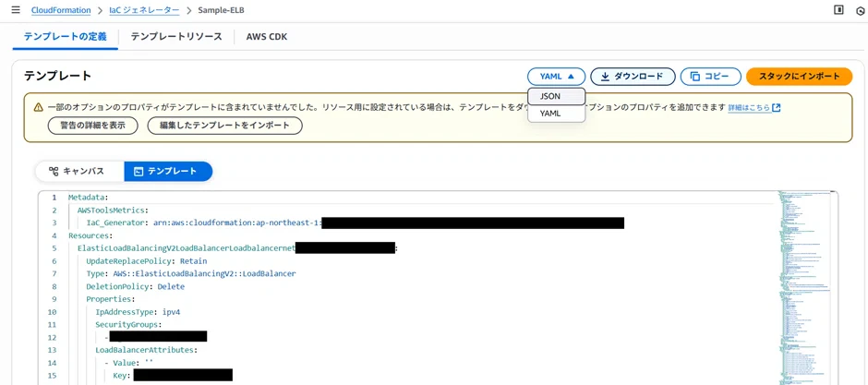Click the テンプレート section heading

(x=57, y=77)
